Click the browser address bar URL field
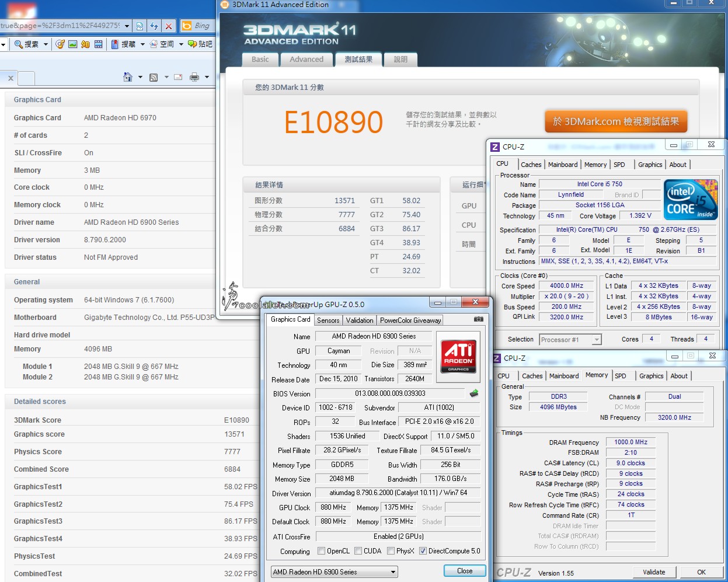728x582 pixels. coord(61,26)
